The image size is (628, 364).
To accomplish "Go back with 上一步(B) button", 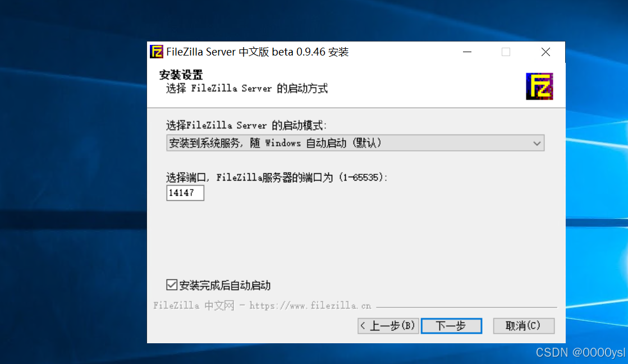I will point(388,325).
